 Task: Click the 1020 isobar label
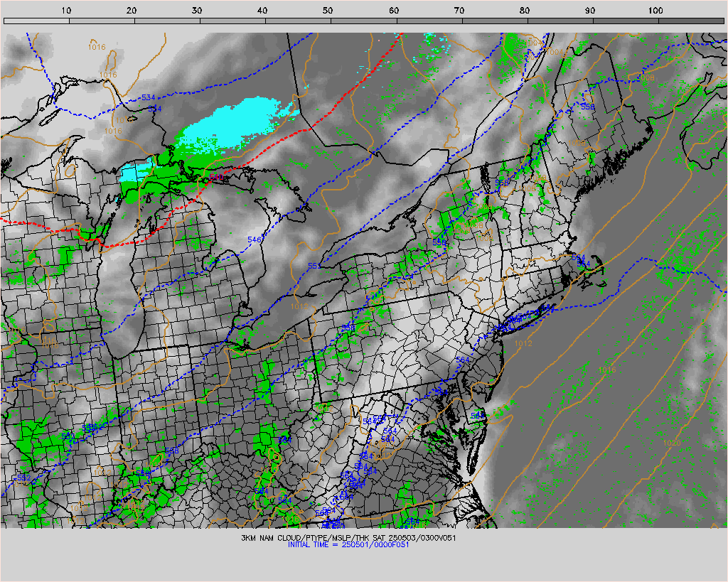[672, 443]
